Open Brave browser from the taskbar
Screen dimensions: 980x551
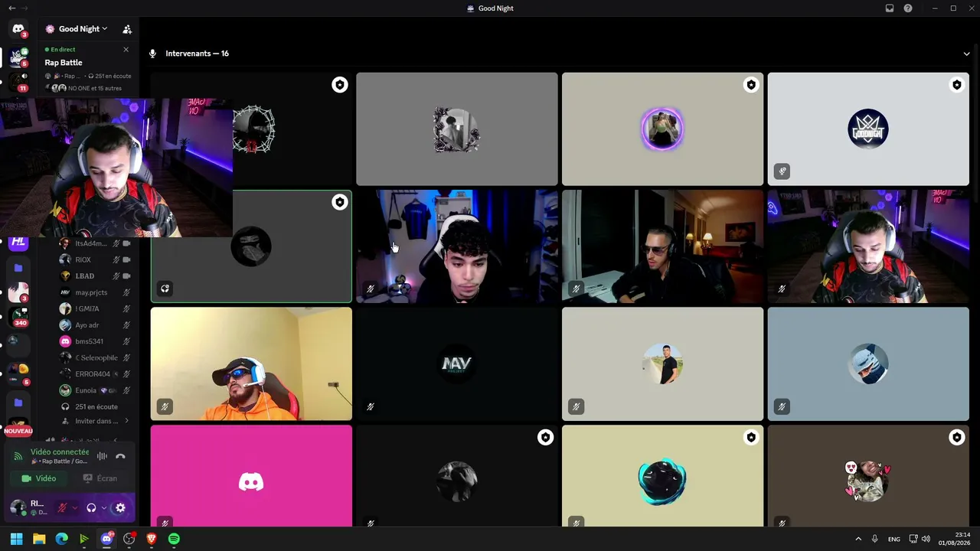tap(152, 539)
